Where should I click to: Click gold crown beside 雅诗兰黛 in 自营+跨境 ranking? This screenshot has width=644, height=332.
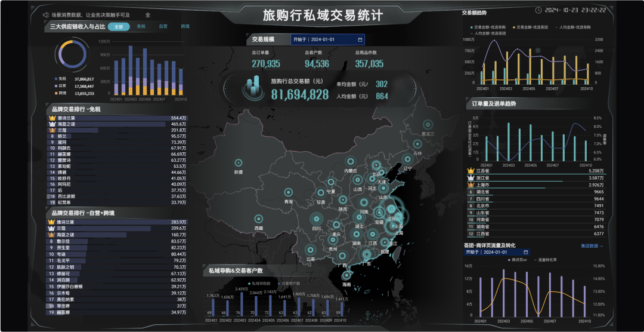pos(52,222)
